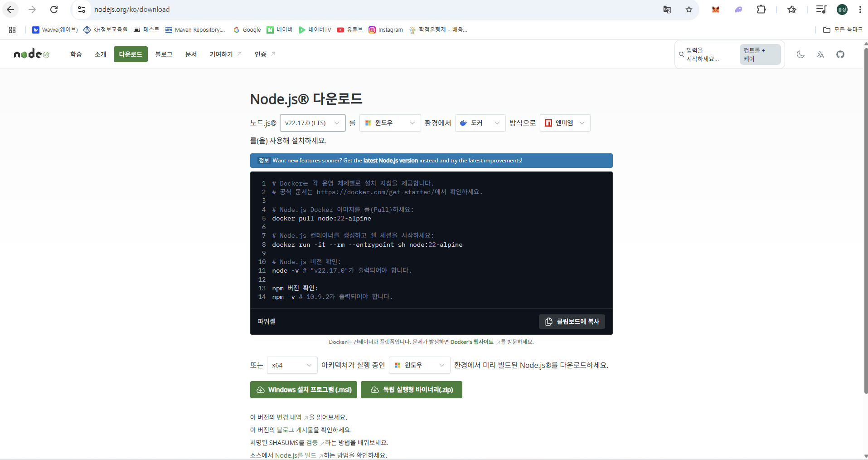The height and width of the screenshot is (460, 868).
Task: Open the MetaMask fox extension icon
Action: click(716, 10)
